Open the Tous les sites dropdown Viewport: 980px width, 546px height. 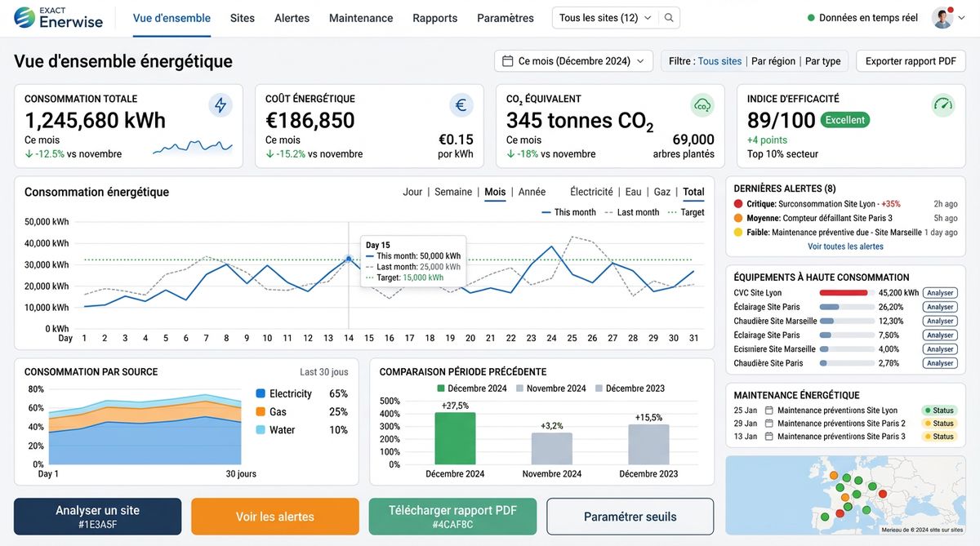pyautogui.click(x=605, y=18)
